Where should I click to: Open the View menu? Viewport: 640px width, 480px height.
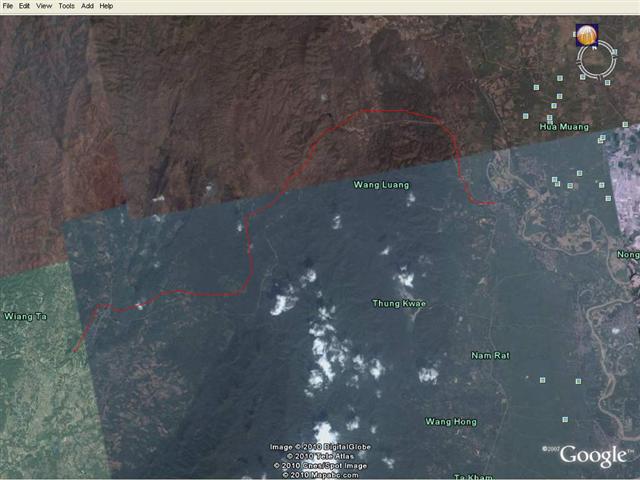pyautogui.click(x=44, y=6)
